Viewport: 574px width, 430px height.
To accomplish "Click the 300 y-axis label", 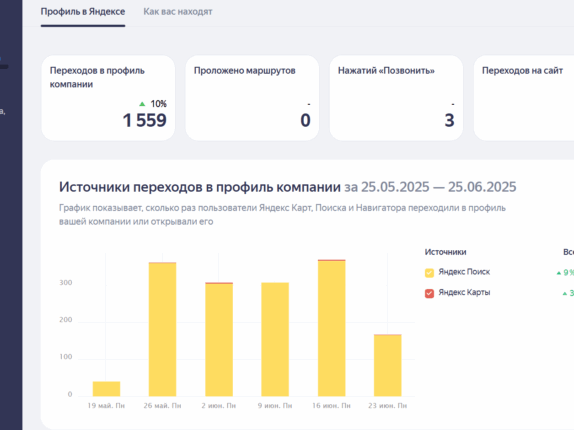I will 66,283.
